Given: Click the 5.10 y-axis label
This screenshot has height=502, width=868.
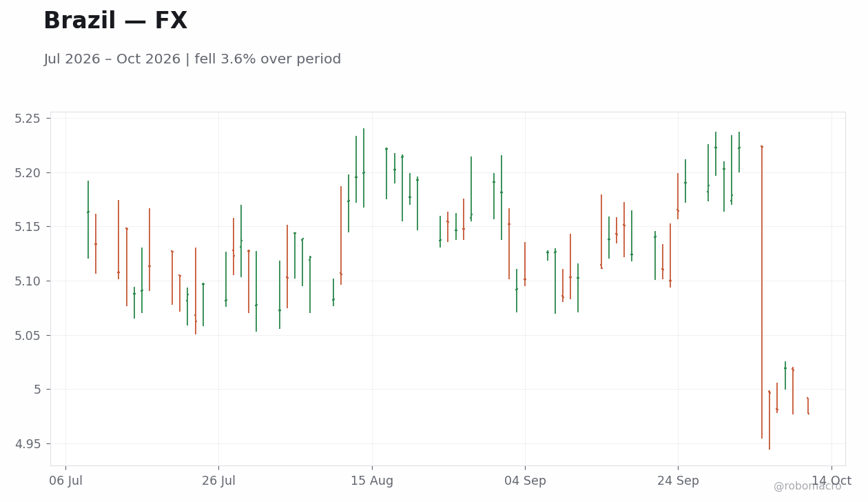Looking at the screenshot, I should [x=28, y=281].
